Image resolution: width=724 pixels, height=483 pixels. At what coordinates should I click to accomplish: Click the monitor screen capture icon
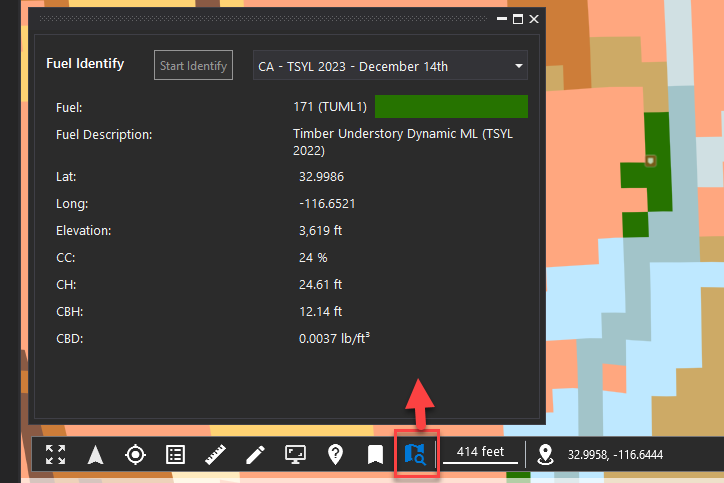point(295,455)
